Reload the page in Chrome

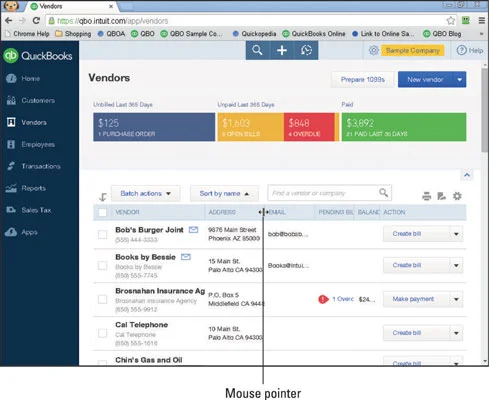(x=36, y=21)
